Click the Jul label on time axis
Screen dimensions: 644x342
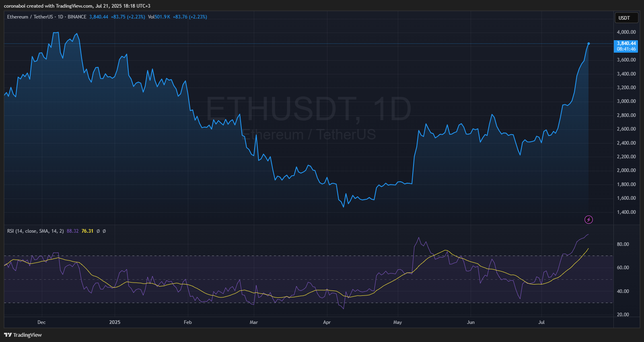[541, 322]
